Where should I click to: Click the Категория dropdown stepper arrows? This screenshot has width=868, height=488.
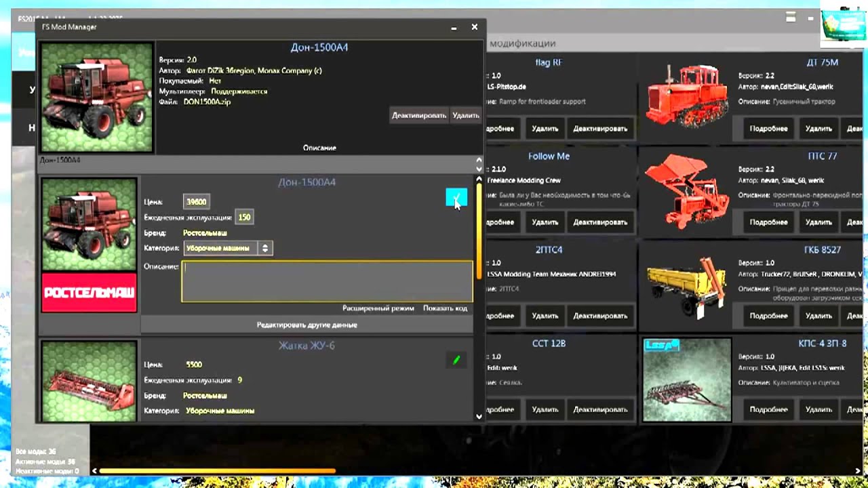(x=265, y=248)
